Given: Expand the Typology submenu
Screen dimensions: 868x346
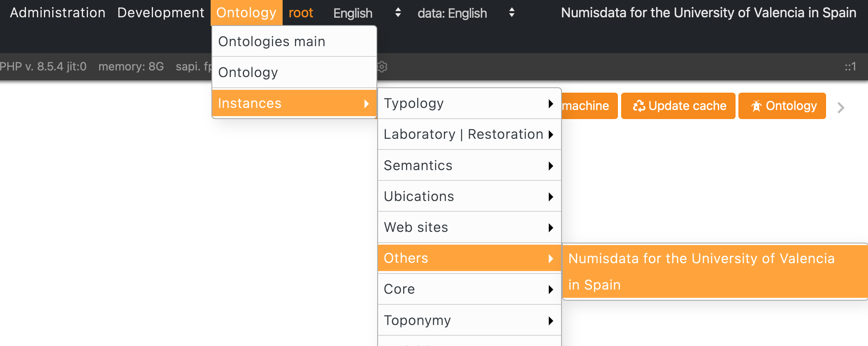Looking at the screenshot, I should [x=469, y=103].
